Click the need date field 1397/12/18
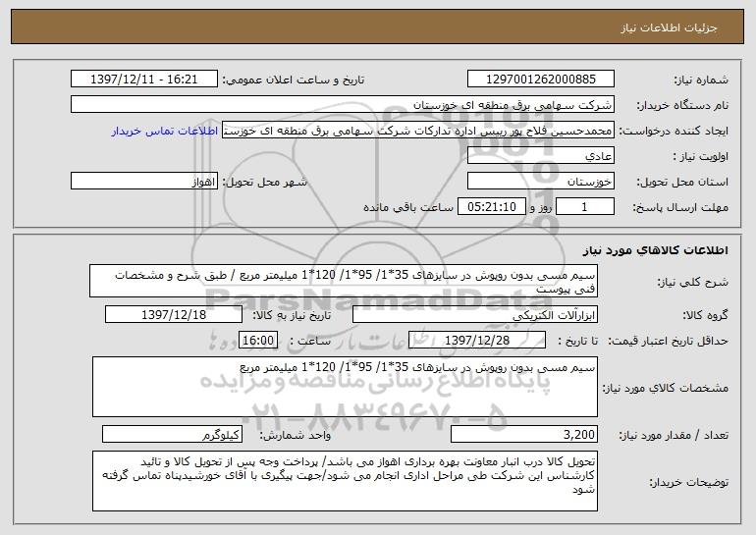This screenshot has height=535, width=756. (173, 315)
